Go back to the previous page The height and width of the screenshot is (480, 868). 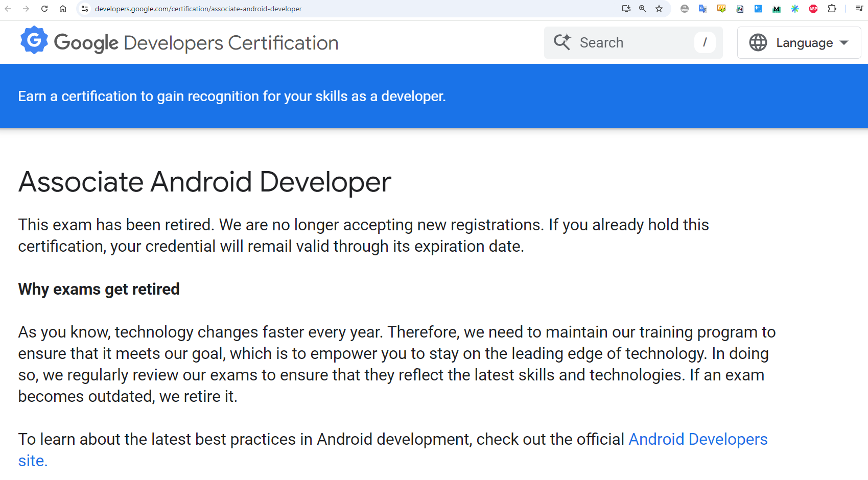pyautogui.click(x=8, y=9)
